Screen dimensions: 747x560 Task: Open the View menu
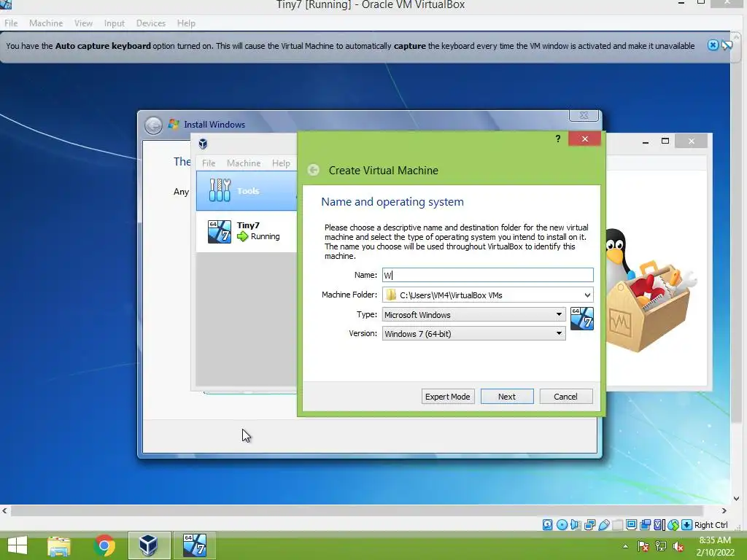[83, 23]
